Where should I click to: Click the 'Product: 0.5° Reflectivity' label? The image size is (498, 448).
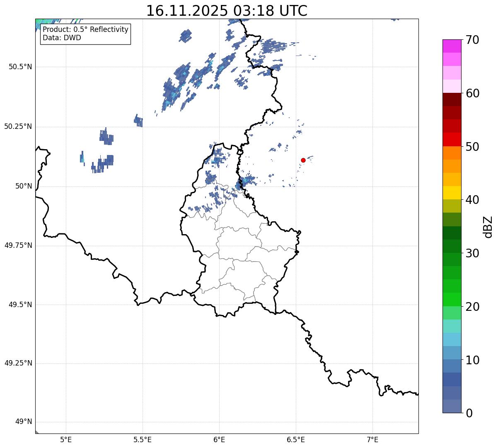[x=85, y=30]
